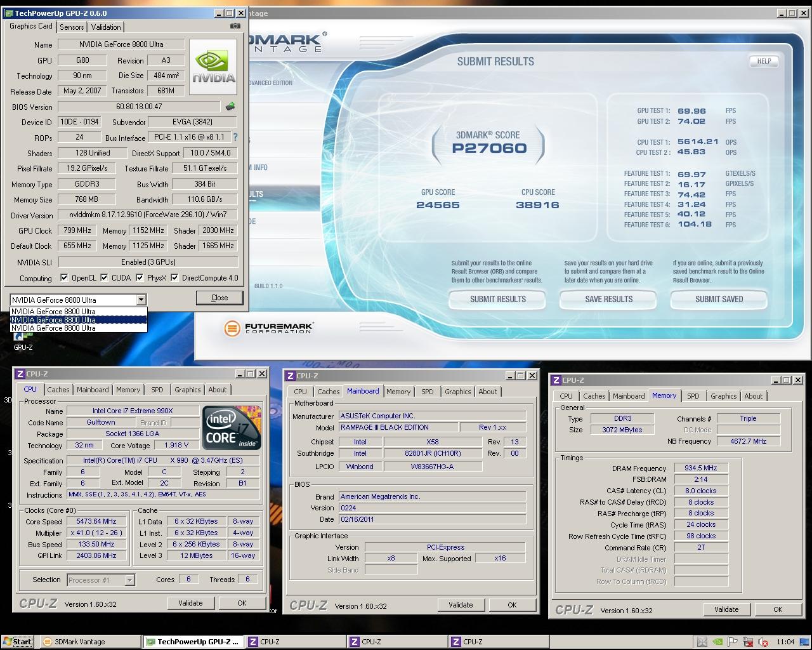
Task: Click the Futuremark Corporation logo
Action: coord(269,328)
